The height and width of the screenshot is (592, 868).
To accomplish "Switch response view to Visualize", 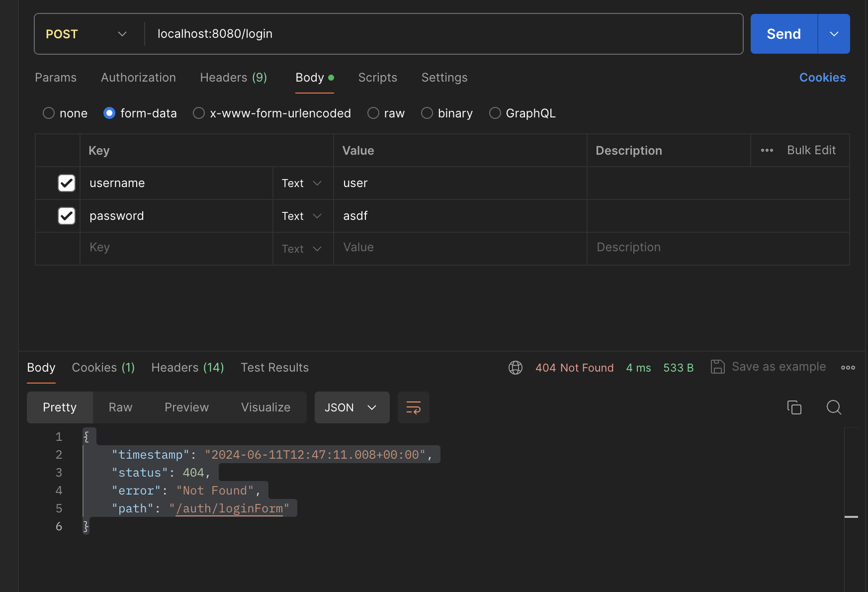I will pos(266,407).
